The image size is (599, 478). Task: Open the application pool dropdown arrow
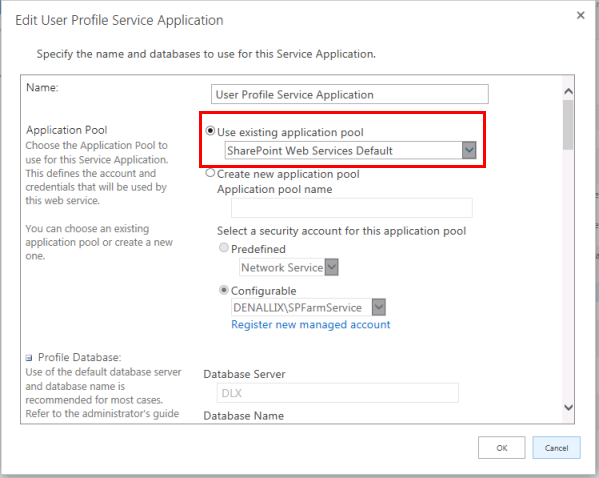pos(469,150)
